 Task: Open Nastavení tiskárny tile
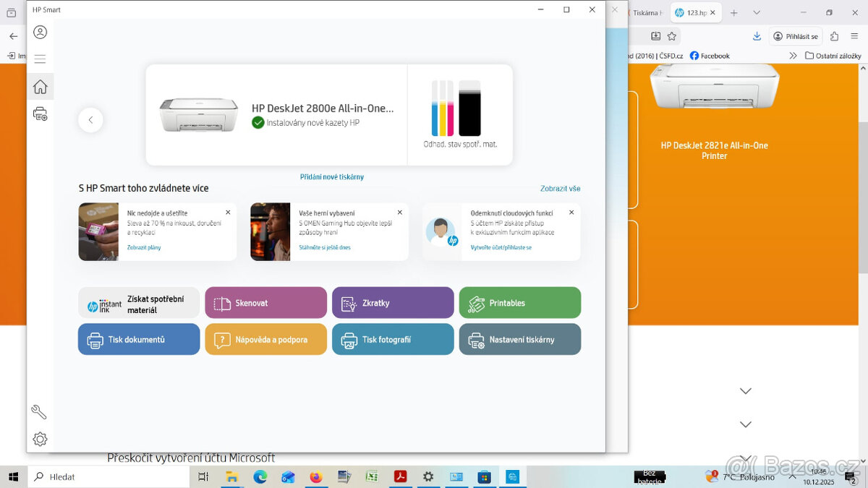click(519, 339)
